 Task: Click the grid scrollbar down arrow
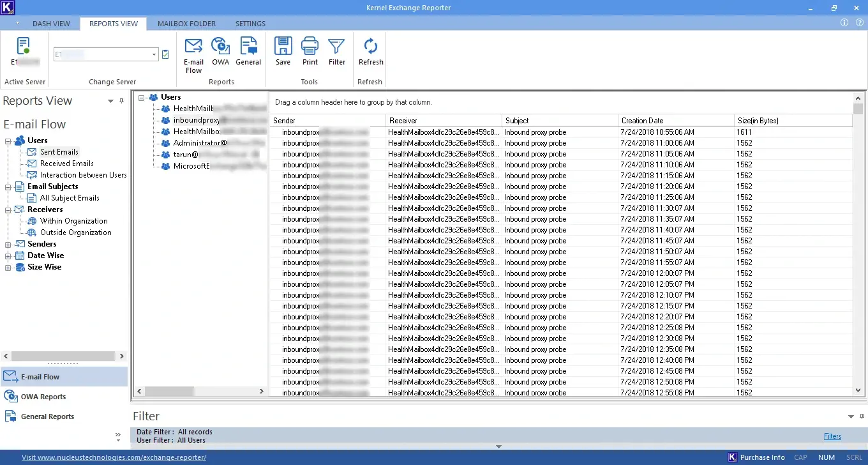[x=858, y=390]
